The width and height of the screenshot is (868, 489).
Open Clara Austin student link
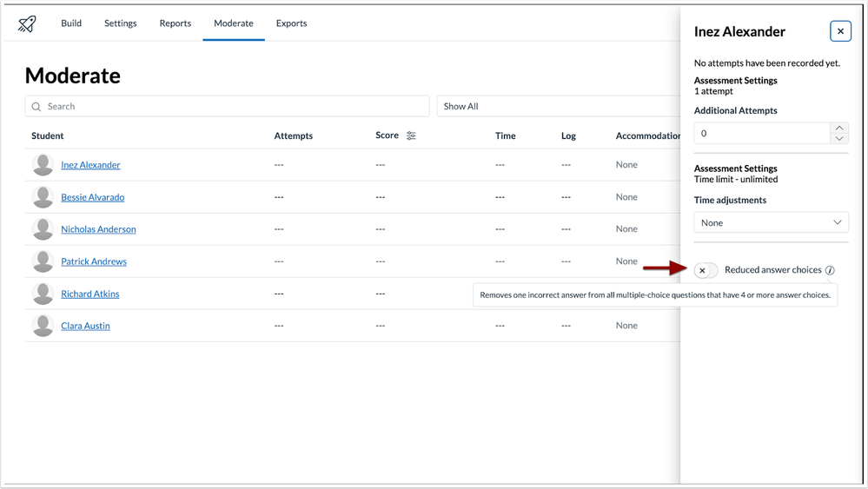[x=85, y=326]
